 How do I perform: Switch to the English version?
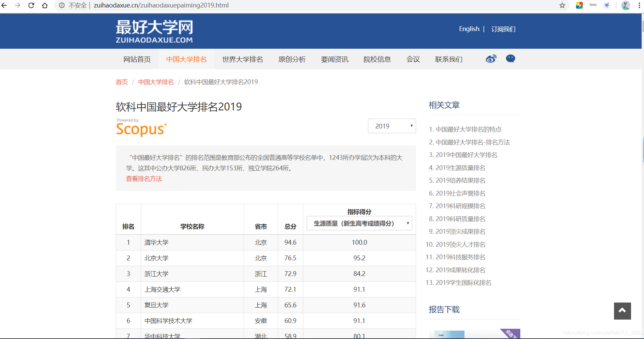pyautogui.click(x=469, y=29)
